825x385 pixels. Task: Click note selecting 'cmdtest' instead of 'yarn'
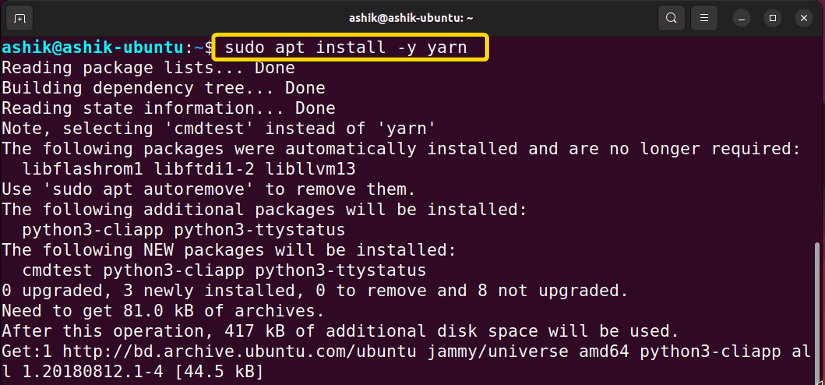click(219, 128)
